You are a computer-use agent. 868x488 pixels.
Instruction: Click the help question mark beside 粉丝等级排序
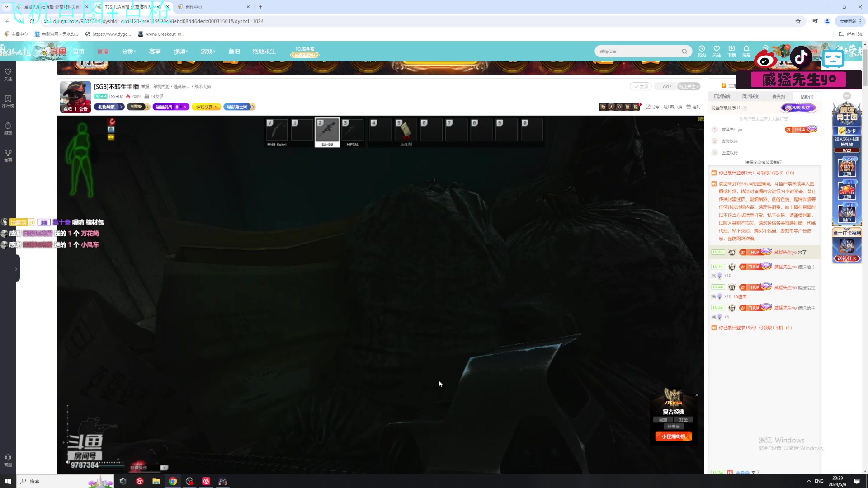(745, 108)
